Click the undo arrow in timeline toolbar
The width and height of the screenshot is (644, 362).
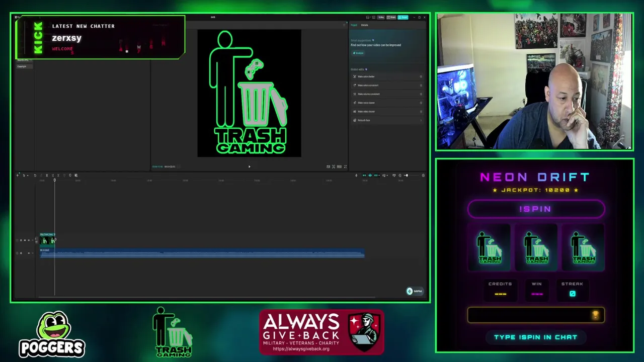[35, 175]
